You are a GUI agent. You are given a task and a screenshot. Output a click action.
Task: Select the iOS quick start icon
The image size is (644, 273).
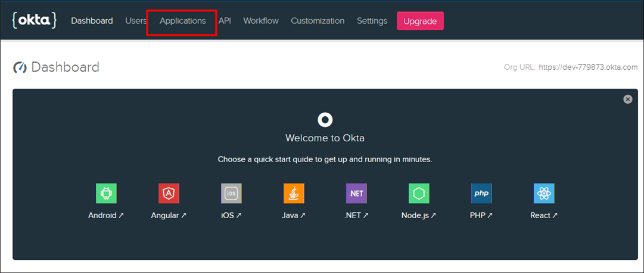click(x=231, y=193)
